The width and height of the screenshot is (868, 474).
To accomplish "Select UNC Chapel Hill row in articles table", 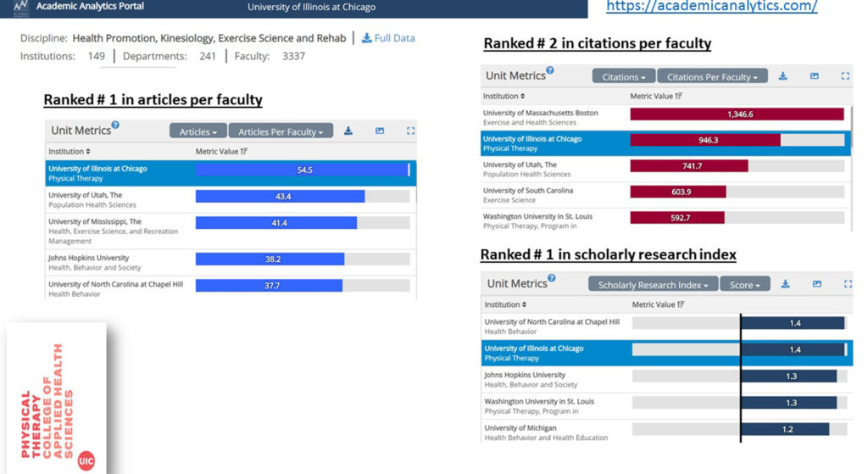I will [x=231, y=288].
